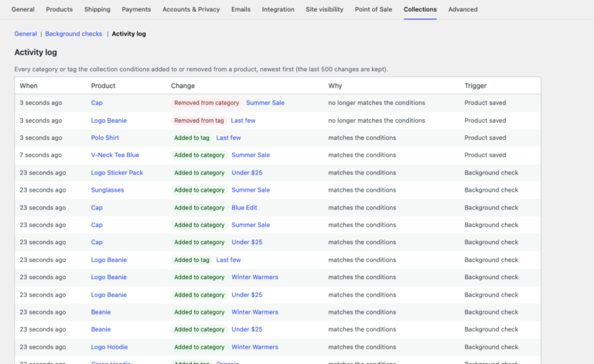Open Last few tag in Polo Shirt row

pos(228,138)
